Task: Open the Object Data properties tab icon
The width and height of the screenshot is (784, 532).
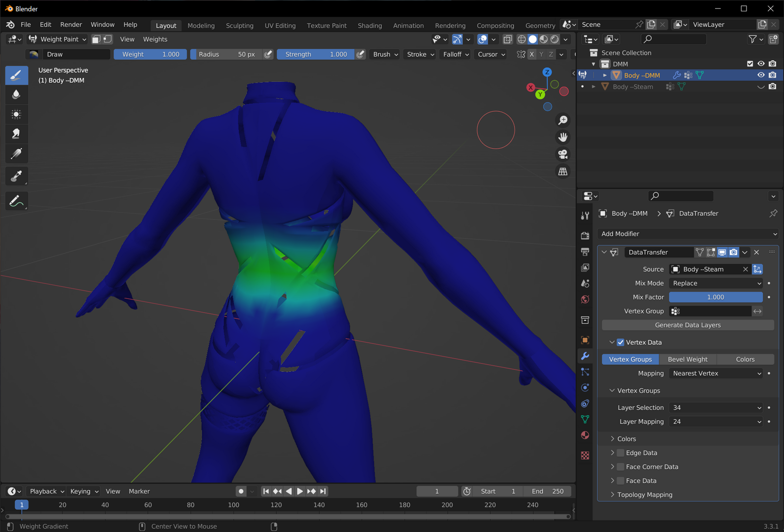Action: click(x=585, y=419)
